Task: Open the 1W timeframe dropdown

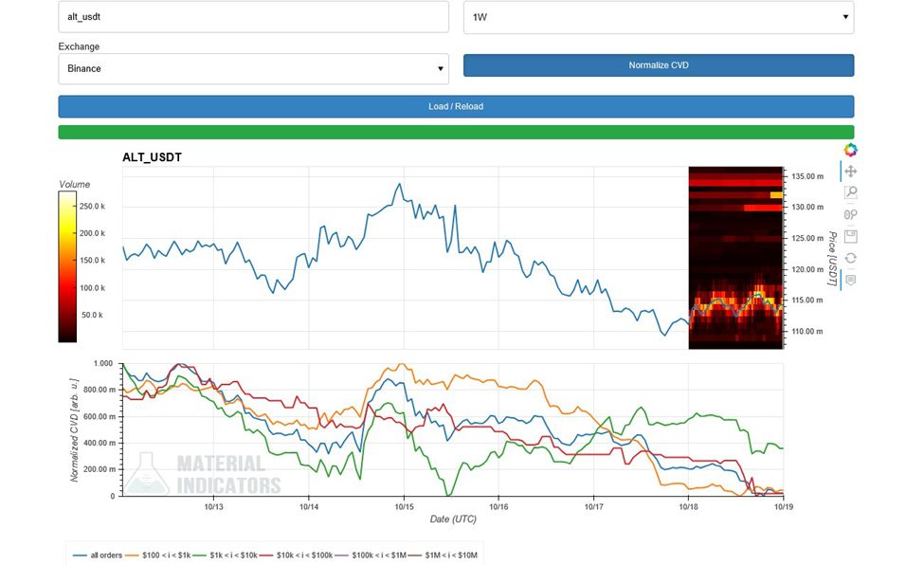Action: click(x=658, y=17)
